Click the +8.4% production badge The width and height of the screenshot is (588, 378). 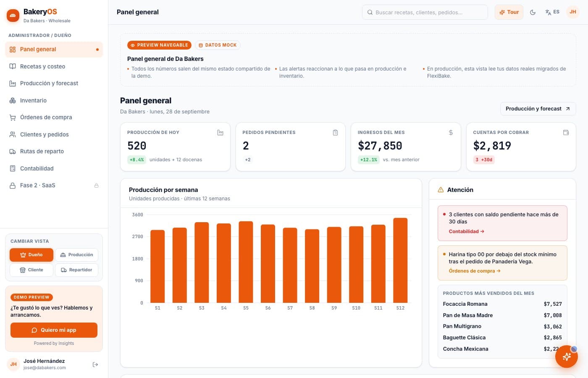tap(136, 160)
